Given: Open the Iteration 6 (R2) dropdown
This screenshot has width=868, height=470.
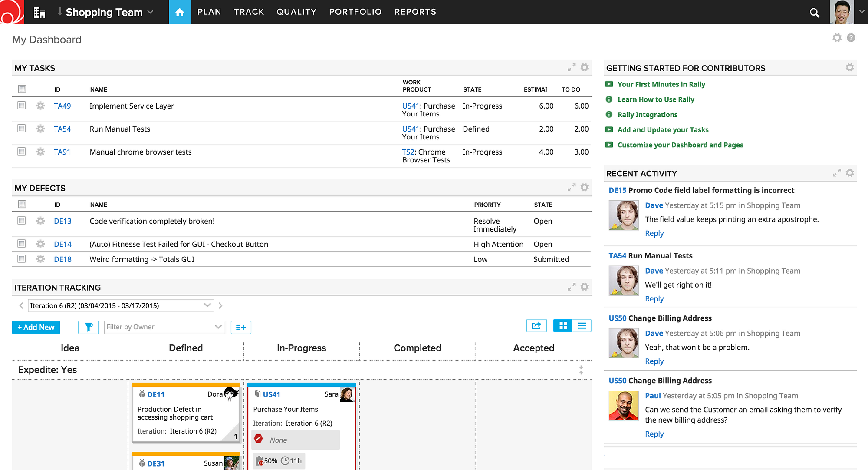Looking at the screenshot, I should tap(207, 305).
